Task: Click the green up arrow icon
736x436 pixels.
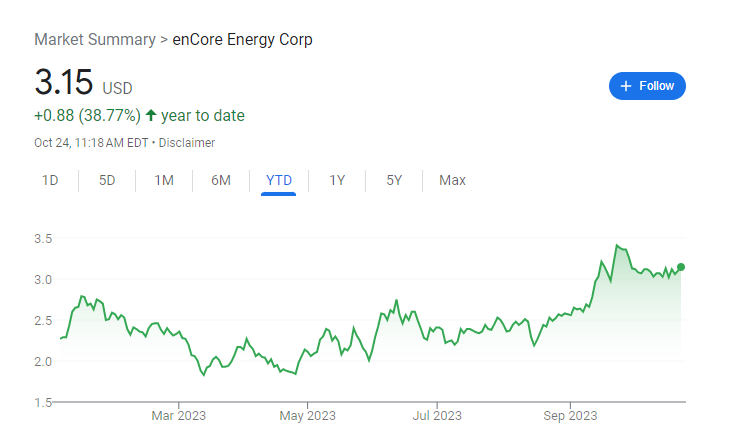Action: [151, 115]
